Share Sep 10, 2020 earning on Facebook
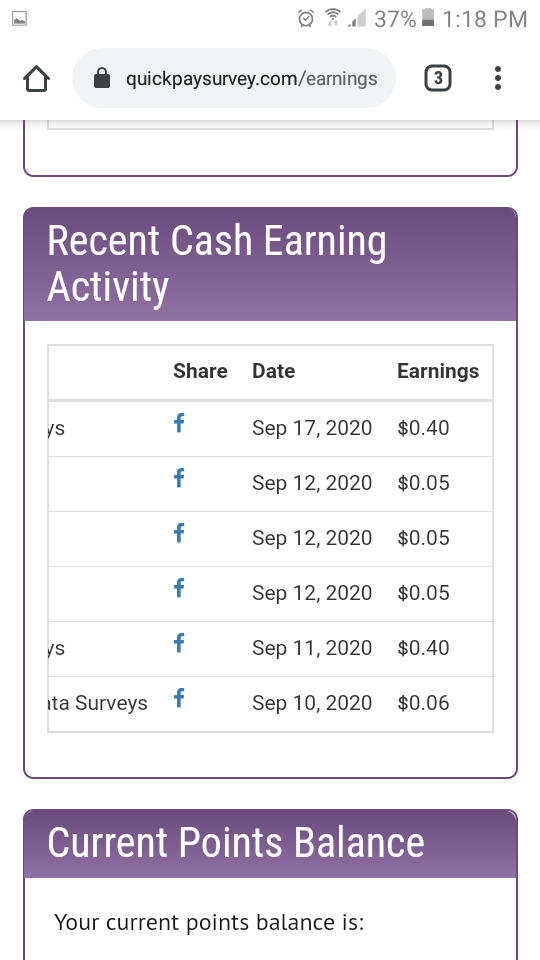Screen dimensions: 540x960 (179, 697)
